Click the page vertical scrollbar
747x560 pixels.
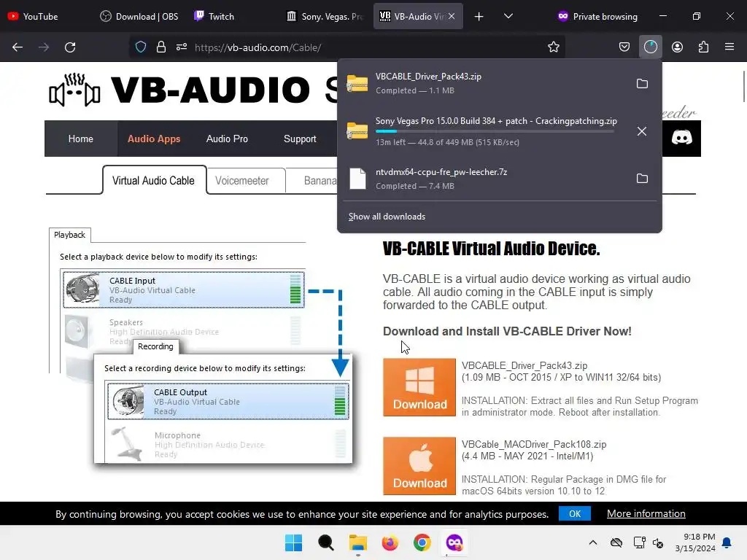(743, 86)
